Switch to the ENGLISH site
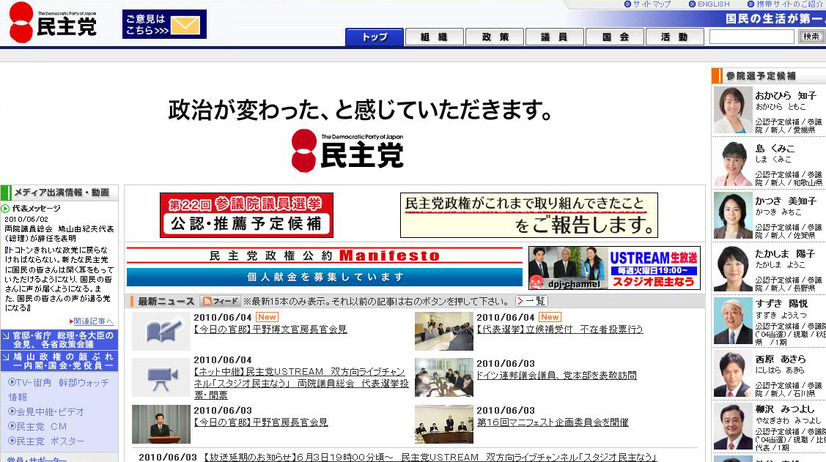This screenshot has height=462, width=826. [x=709, y=4]
